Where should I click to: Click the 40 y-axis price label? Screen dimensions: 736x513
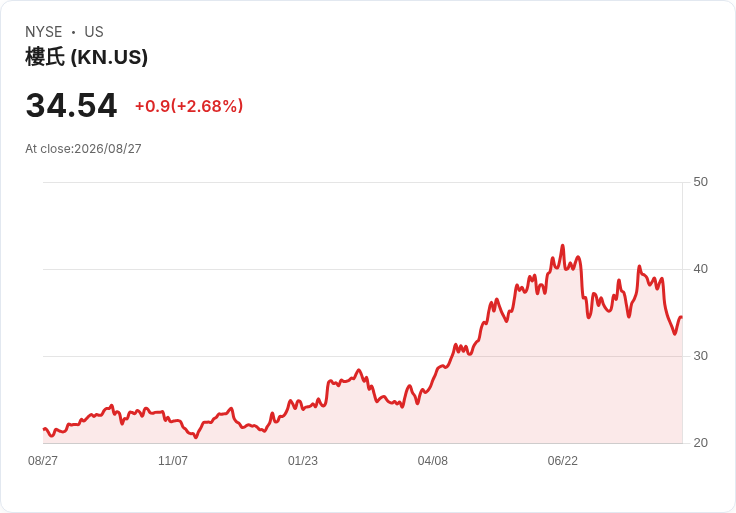click(700, 269)
